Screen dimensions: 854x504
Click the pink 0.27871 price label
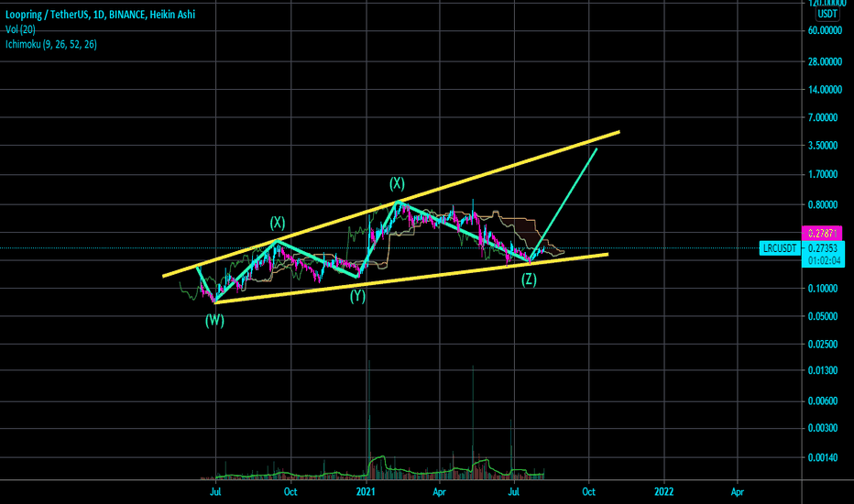823,233
